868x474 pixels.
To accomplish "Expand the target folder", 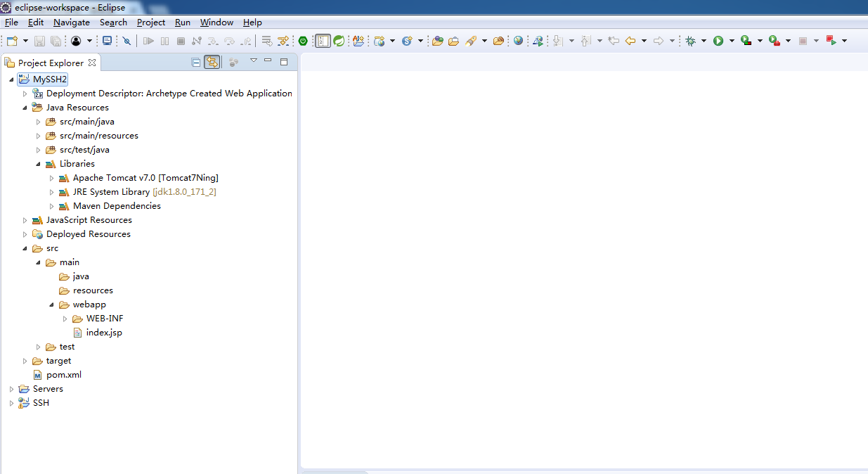I will pos(25,361).
